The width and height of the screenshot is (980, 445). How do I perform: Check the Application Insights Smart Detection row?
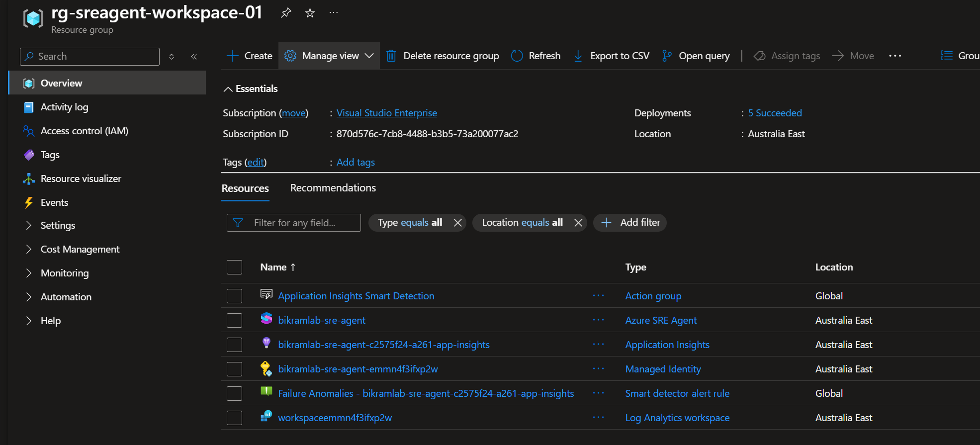coord(234,296)
